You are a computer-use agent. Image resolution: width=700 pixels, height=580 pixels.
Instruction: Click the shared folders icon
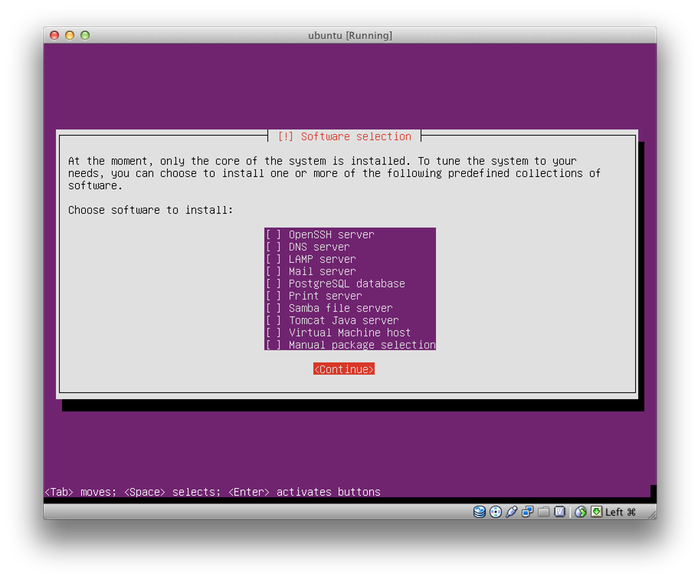click(544, 512)
